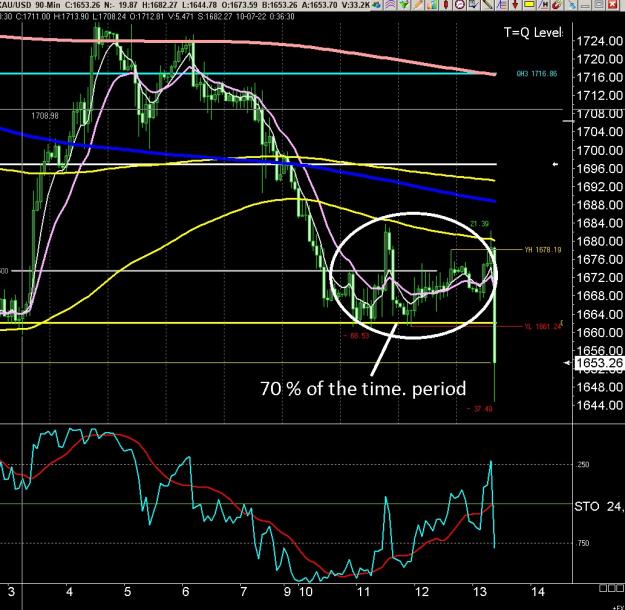Click the 10-07-22 date stamp

pos(251,17)
